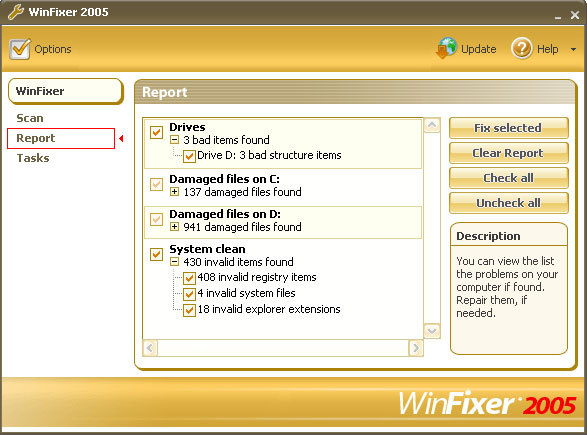This screenshot has width=587, height=435.
Task: Click the Uncheck all button
Action: pyautogui.click(x=508, y=203)
